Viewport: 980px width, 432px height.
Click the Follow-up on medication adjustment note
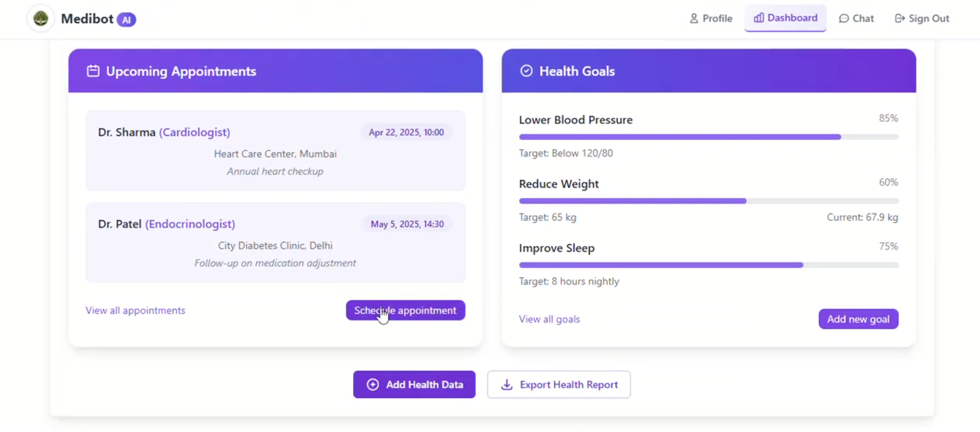pyautogui.click(x=275, y=263)
